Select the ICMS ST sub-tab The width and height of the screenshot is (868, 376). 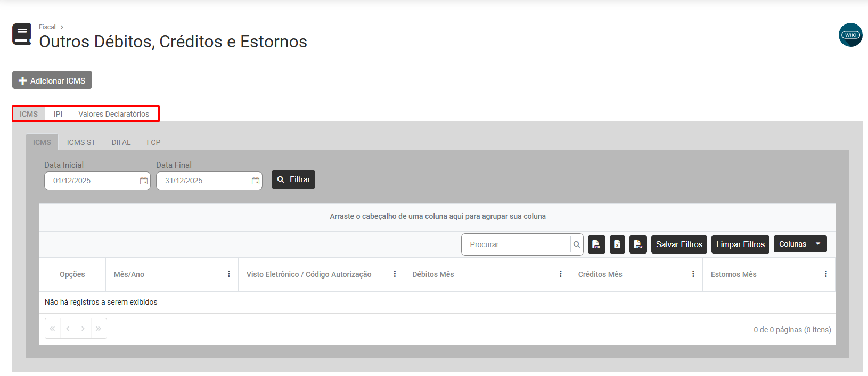[81, 142]
